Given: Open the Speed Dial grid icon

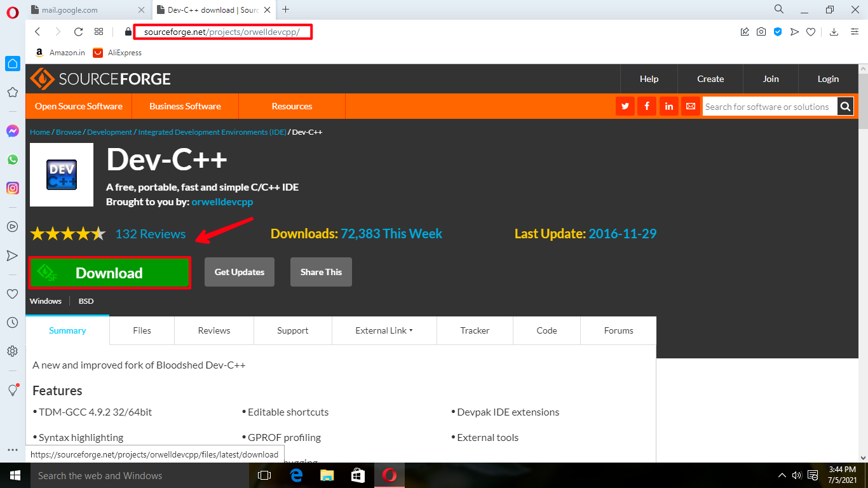Looking at the screenshot, I should [98, 32].
